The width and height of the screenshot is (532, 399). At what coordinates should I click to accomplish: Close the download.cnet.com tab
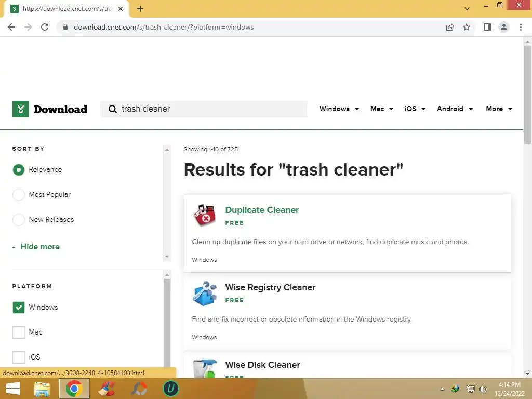click(121, 9)
